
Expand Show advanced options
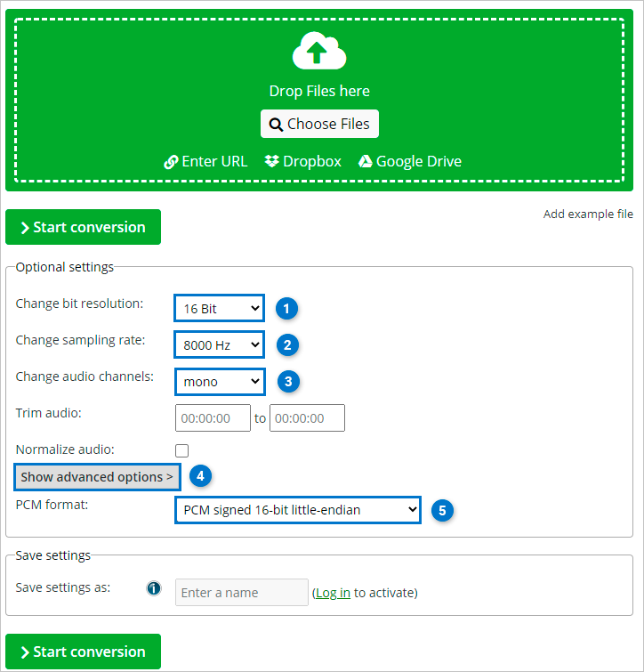(x=97, y=477)
